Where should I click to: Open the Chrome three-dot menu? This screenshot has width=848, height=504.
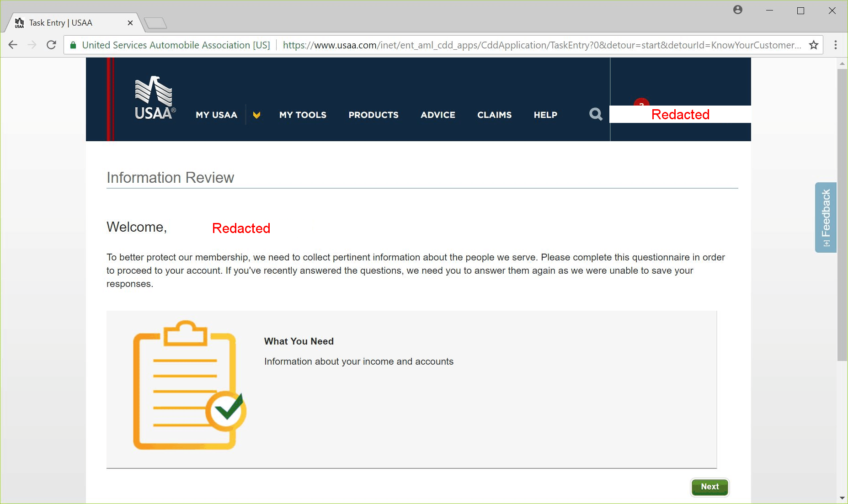click(x=836, y=45)
